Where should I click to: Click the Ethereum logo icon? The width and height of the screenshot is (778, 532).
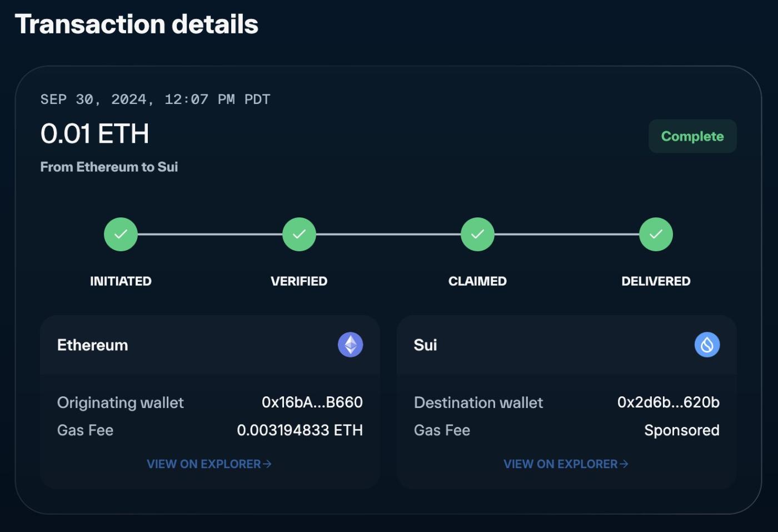[x=350, y=345]
